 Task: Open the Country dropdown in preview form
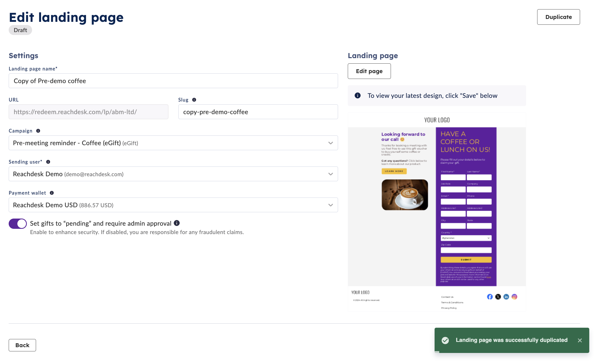[466, 238]
